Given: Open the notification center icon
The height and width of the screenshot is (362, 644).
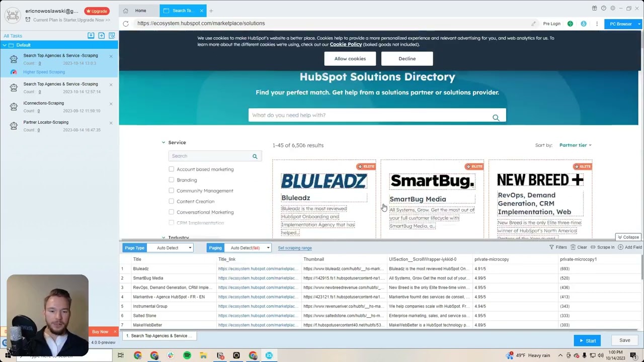Looking at the screenshot, I should pyautogui.click(x=633, y=356).
